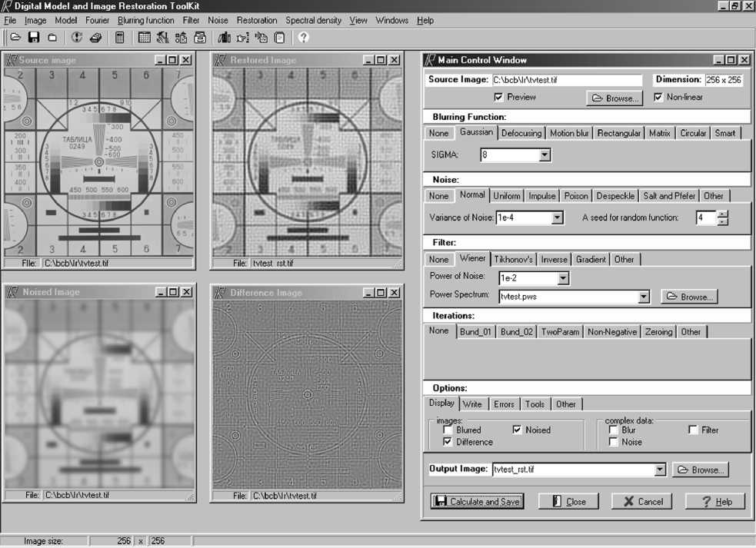Open the Blurring function menu
This screenshot has height=548, width=756.
click(145, 20)
